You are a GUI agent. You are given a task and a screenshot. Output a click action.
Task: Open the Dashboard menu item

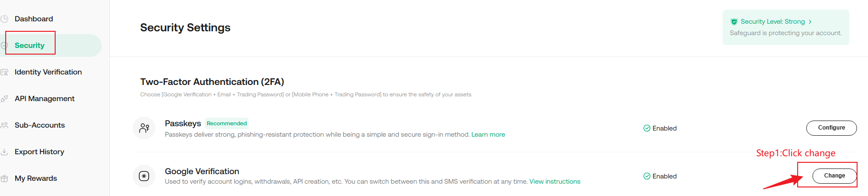coord(34,19)
